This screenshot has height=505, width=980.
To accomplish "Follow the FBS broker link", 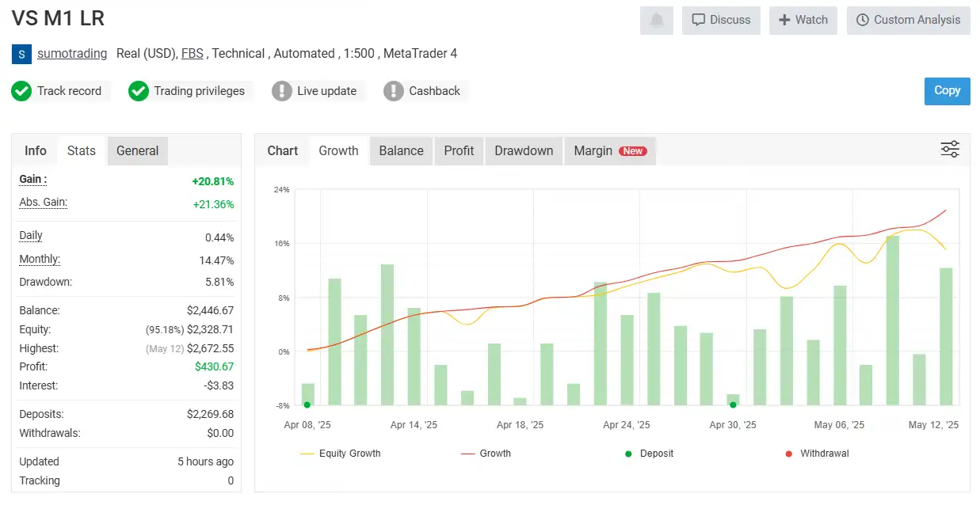I will coord(192,54).
